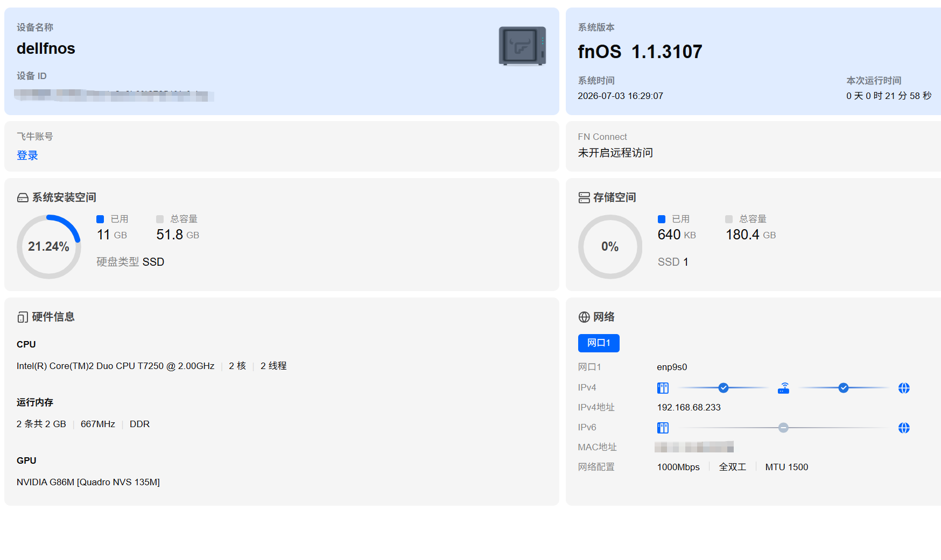The height and width of the screenshot is (560, 941).
Task: Click second IPv4 connection checkmark near globe
Action: (x=844, y=388)
